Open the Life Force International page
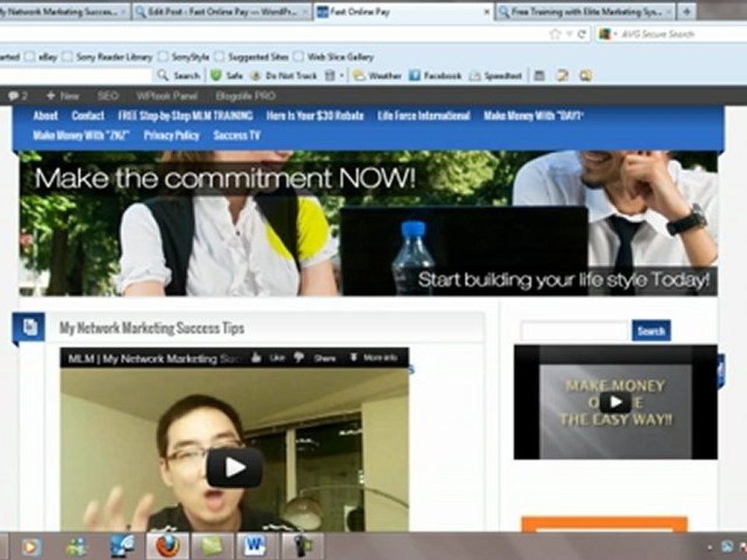This screenshot has height=560, width=747. [x=423, y=116]
